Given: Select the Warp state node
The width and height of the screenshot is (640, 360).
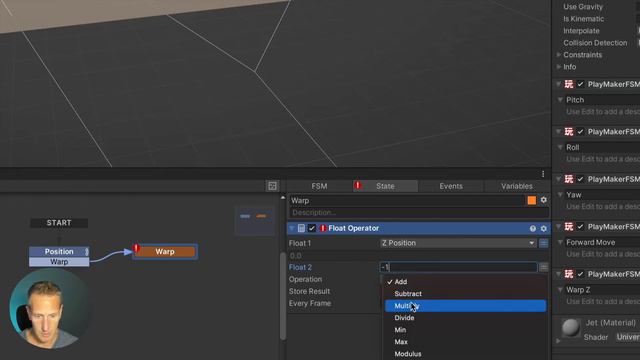Looking at the screenshot, I should click(x=165, y=251).
